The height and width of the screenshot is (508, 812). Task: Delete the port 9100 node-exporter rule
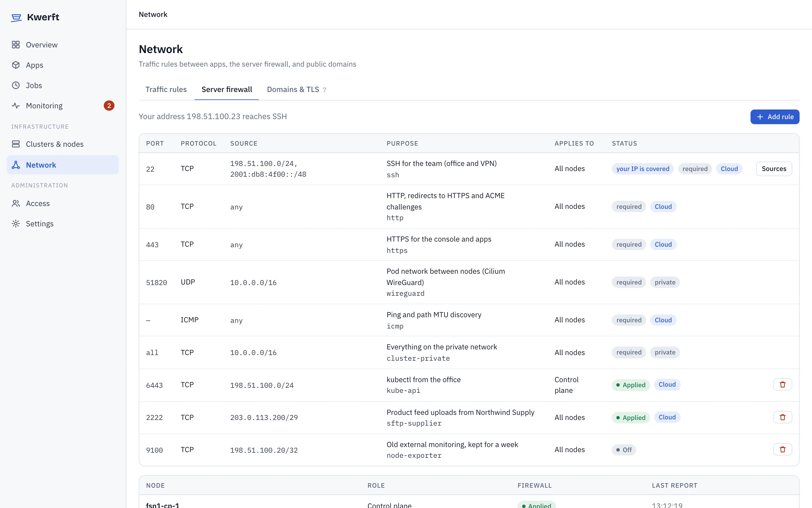pos(782,450)
